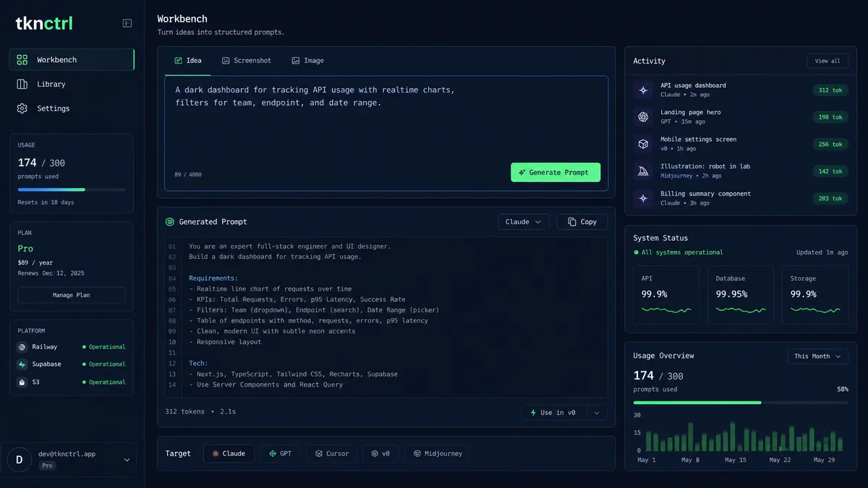Click the 198 tok badge
This screenshot has width=868, height=488.
(830, 117)
